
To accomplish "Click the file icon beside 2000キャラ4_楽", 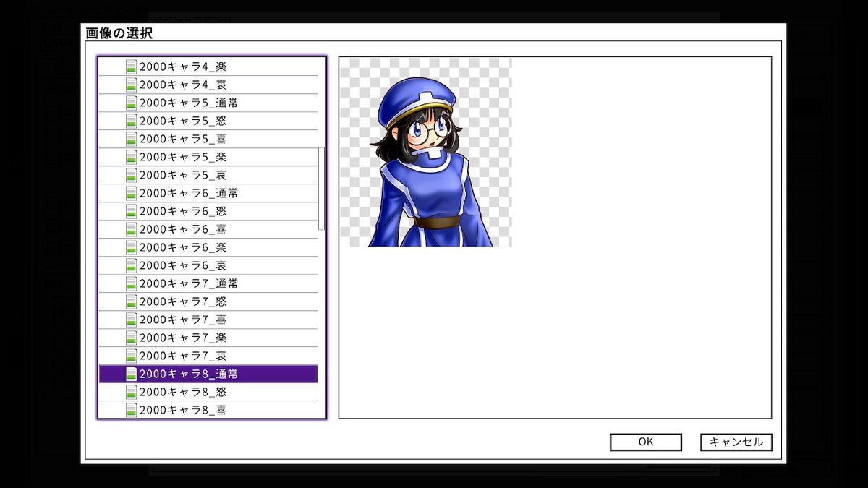I will click(130, 67).
